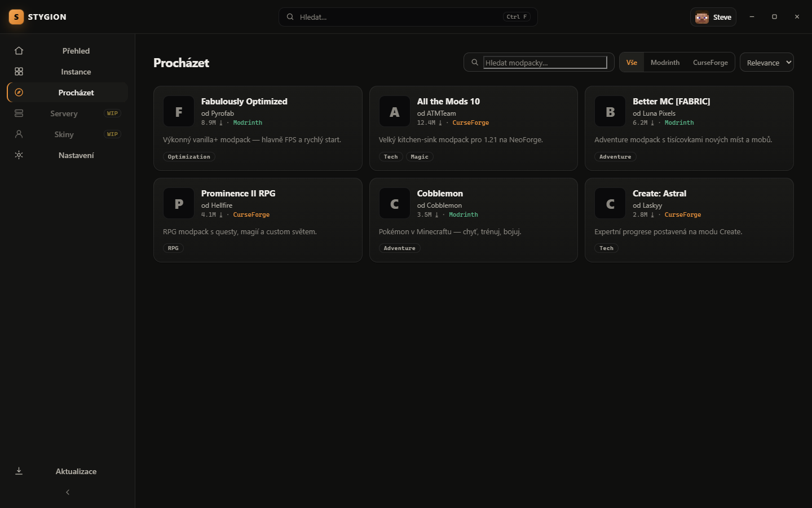The height and width of the screenshot is (508, 812).
Task: Focus the Hledat modpacky input
Action: click(x=545, y=63)
